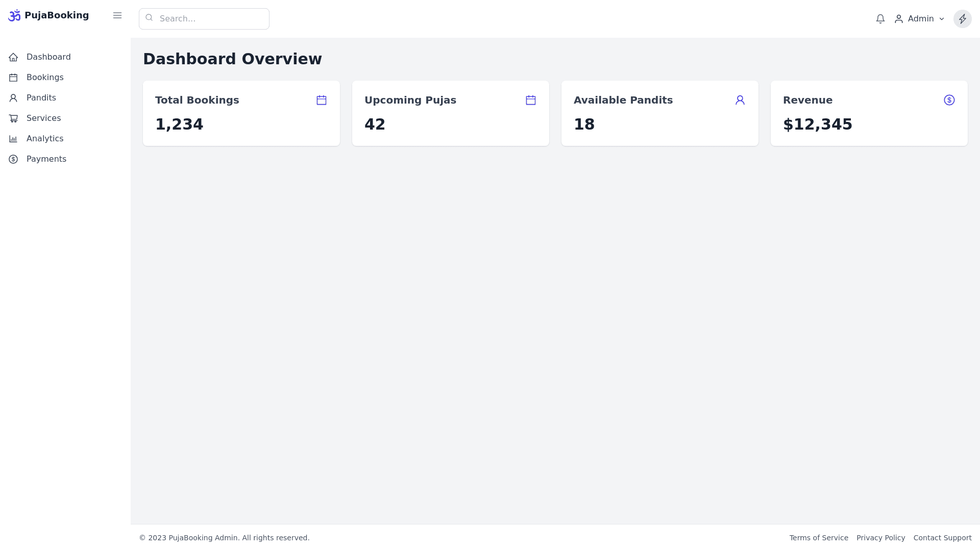Click the Om logo icon
This screenshot has width=980, height=551.
[x=14, y=15]
